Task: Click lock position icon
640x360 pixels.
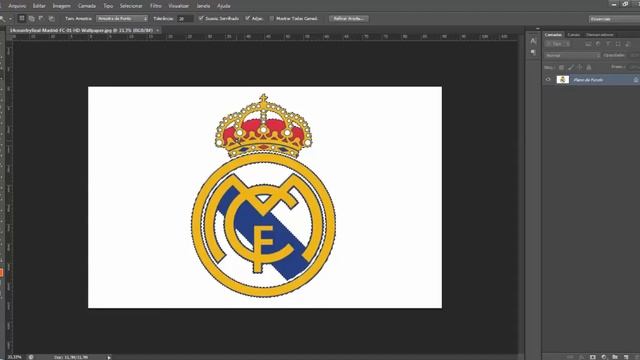Action: pos(580,67)
